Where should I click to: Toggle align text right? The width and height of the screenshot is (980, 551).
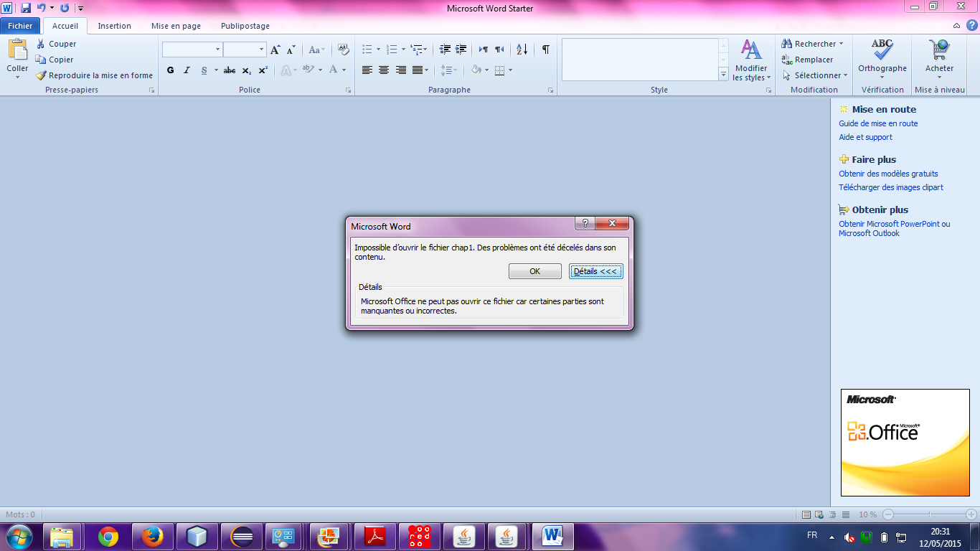tap(400, 70)
